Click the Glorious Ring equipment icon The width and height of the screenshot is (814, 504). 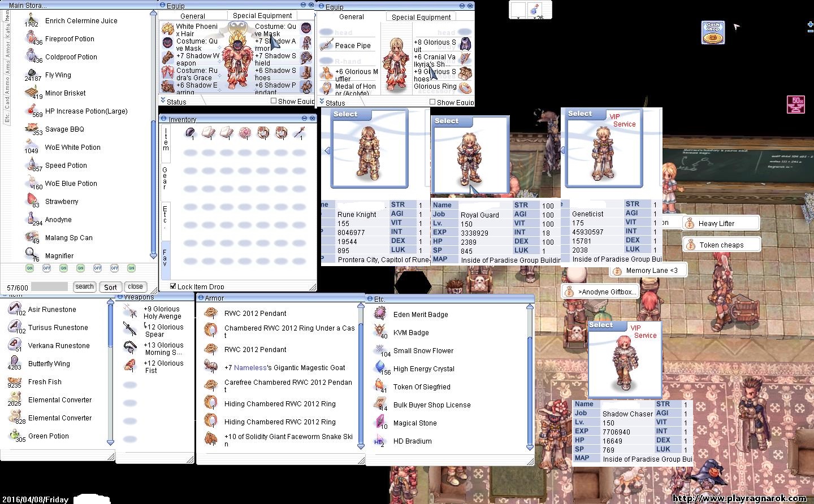(x=465, y=88)
